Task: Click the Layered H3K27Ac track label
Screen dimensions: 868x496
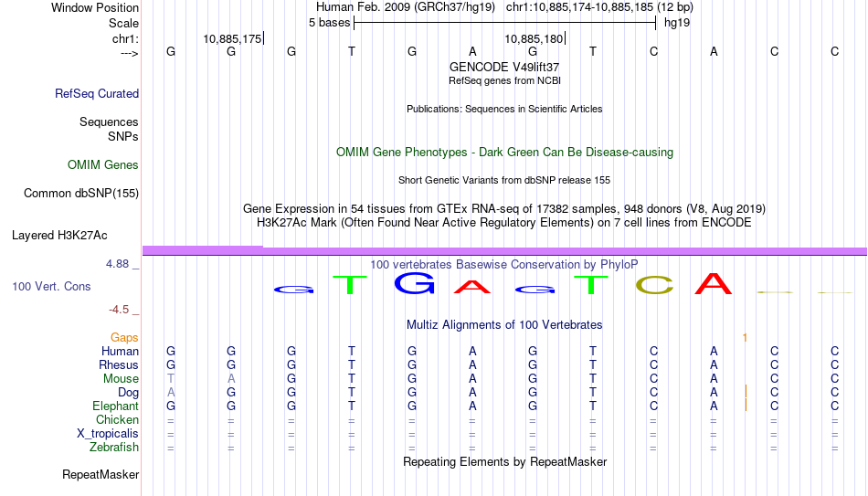Action: (x=59, y=236)
